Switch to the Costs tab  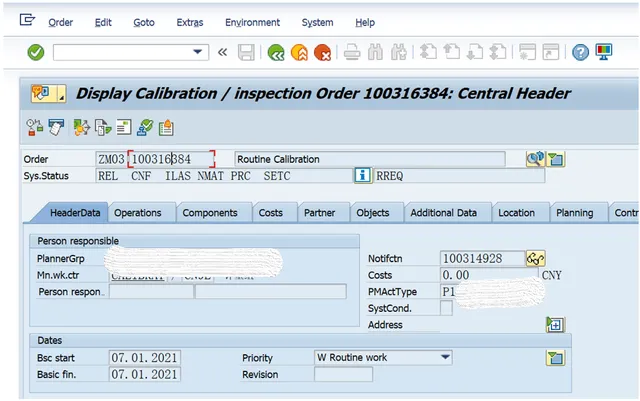271,213
